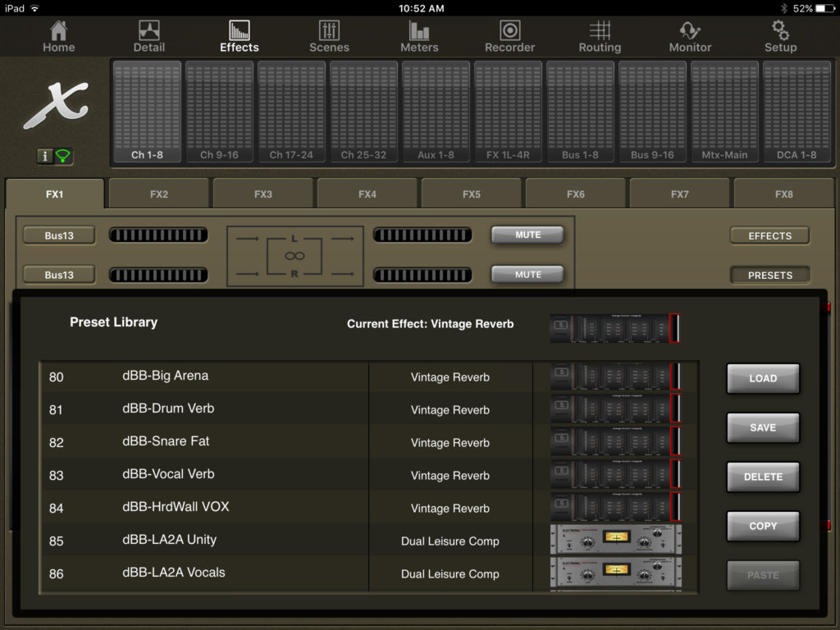Select the Recorder icon
Viewport: 840px width, 630px height.
coord(509,36)
